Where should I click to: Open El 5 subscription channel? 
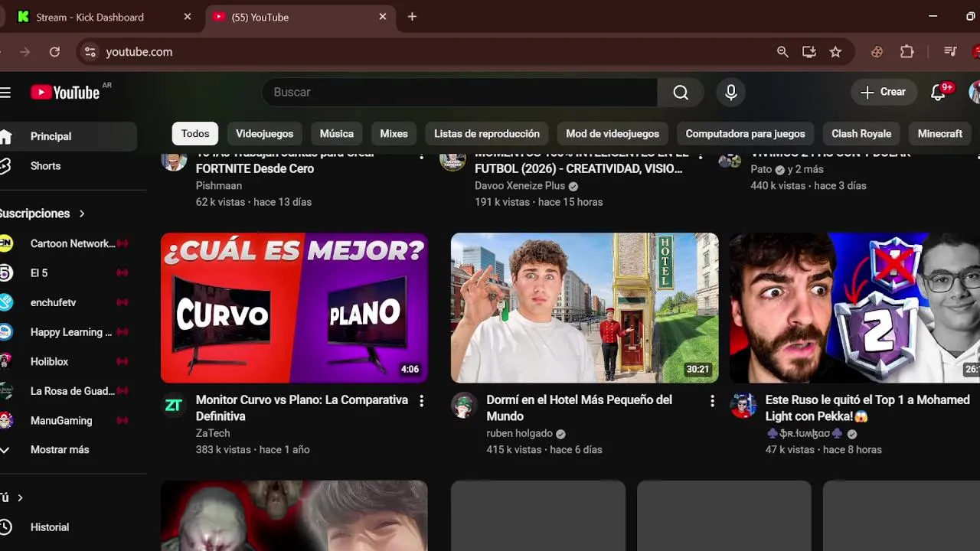67,273
